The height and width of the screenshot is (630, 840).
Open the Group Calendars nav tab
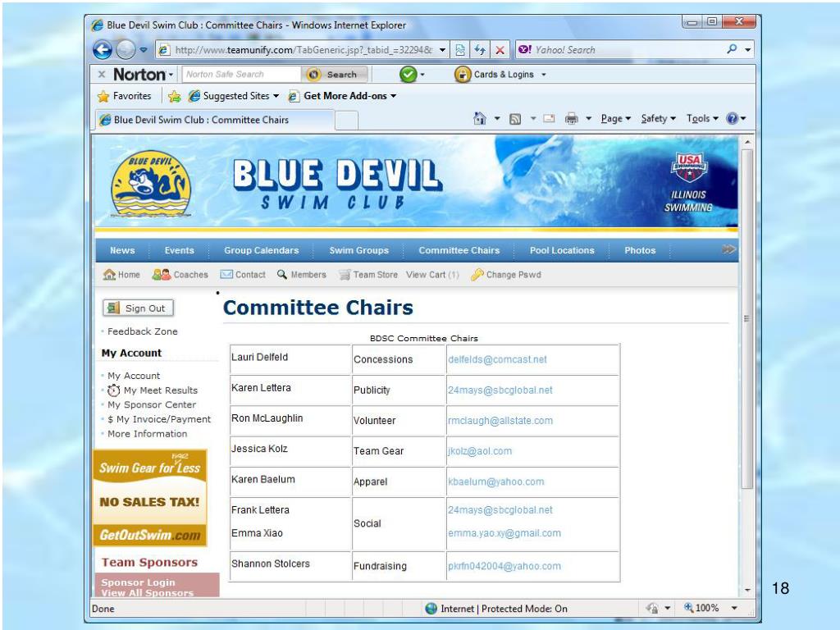tap(262, 250)
